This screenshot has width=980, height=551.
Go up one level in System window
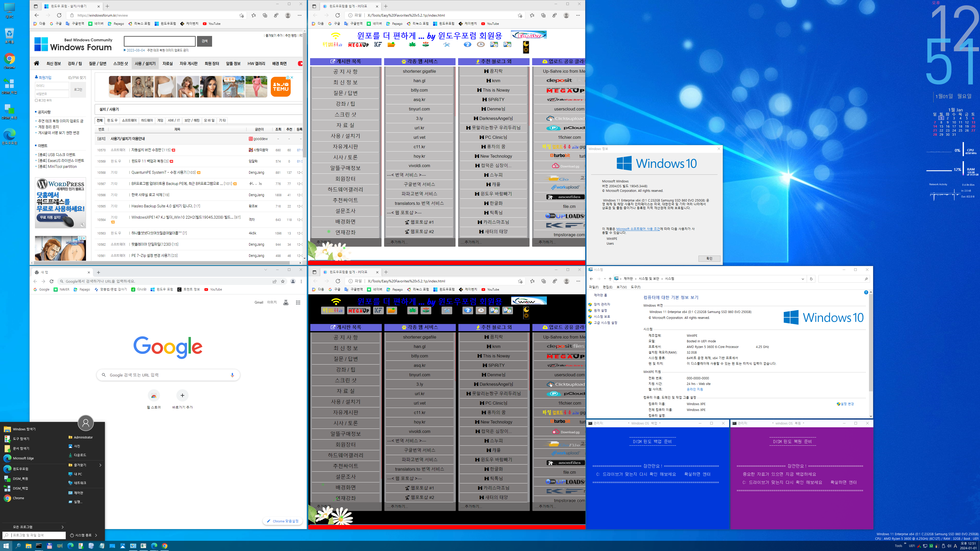point(610,279)
